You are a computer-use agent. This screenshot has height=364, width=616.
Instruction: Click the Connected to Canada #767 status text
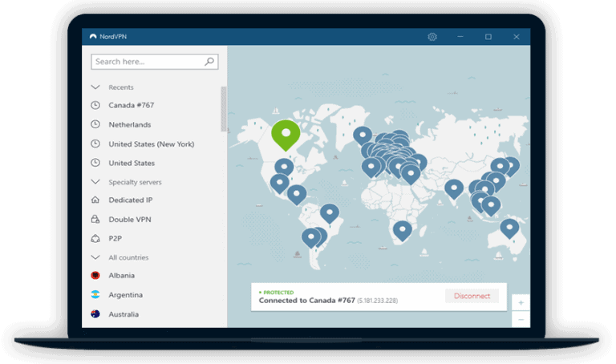(x=307, y=301)
